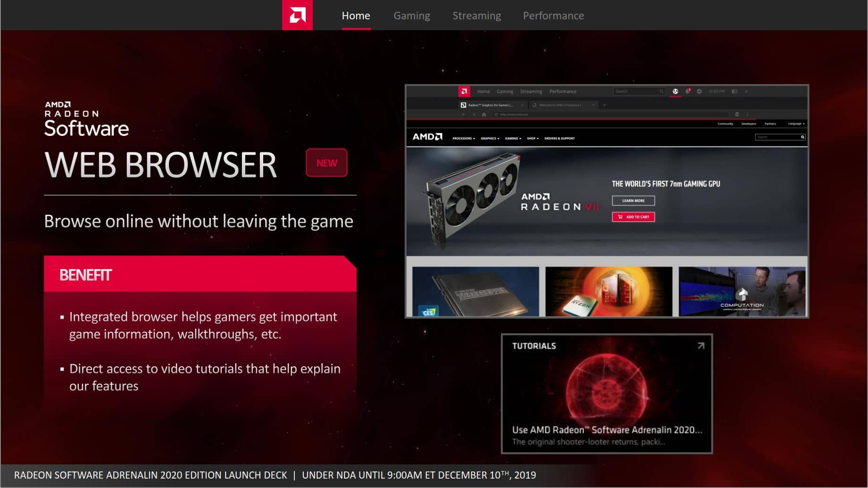The width and height of the screenshot is (868, 488).
Task: Switch to Performance tab in top banner
Action: pos(553,16)
